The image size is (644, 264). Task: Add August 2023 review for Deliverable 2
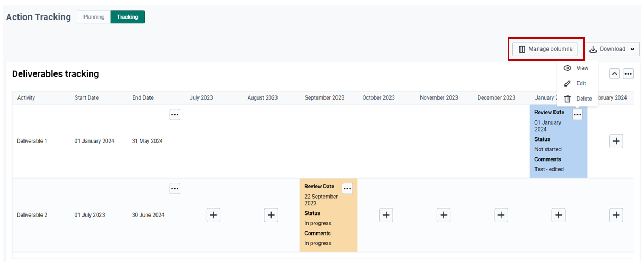coord(271,215)
